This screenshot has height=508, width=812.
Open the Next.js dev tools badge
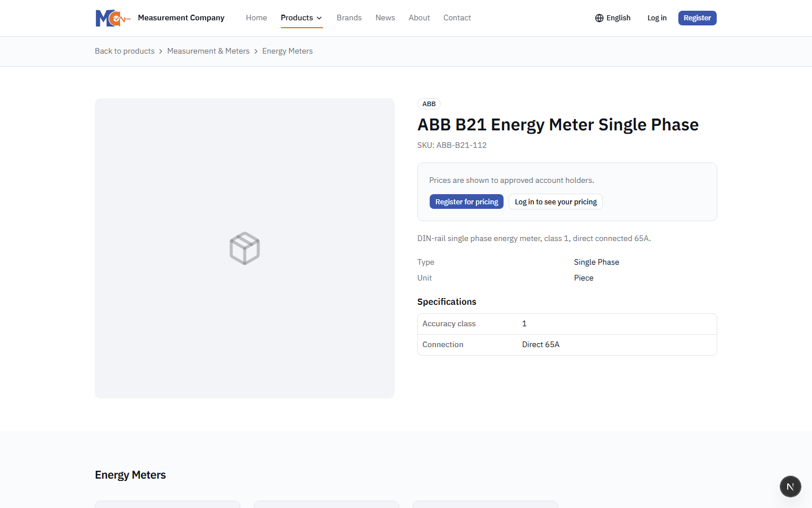click(791, 487)
